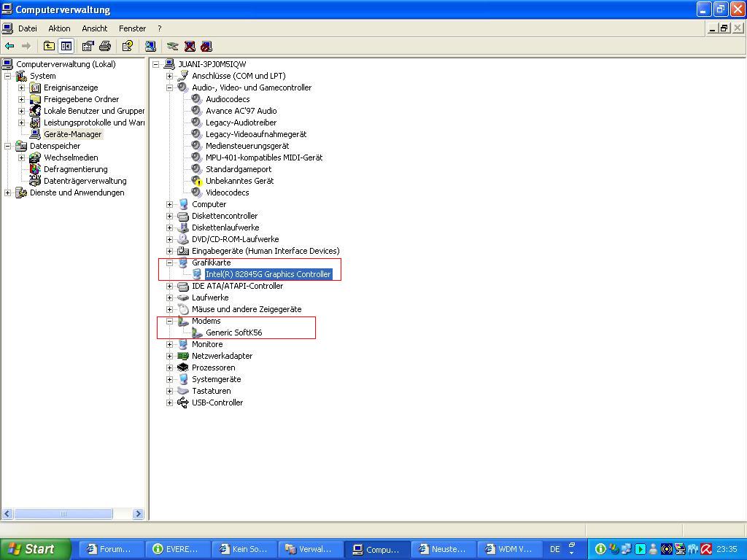This screenshot has width=747, height=560.
Task: Select Legacy-Videoaufnahmegerät entry
Action: [256, 134]
